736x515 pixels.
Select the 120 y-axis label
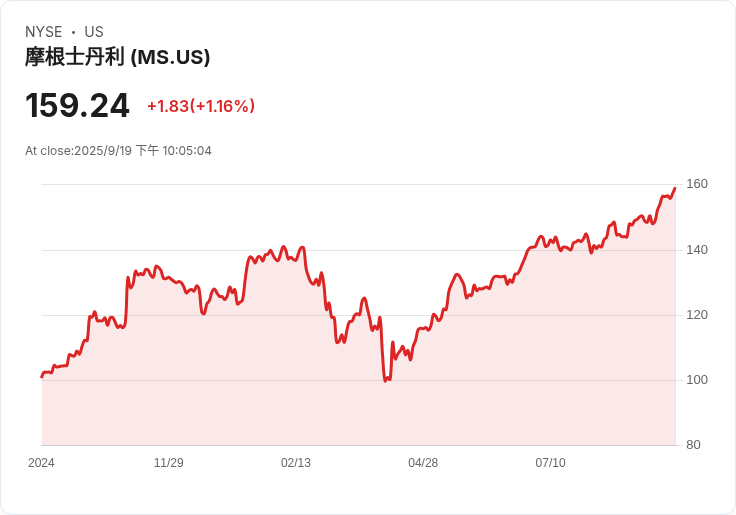click(697, 315)
